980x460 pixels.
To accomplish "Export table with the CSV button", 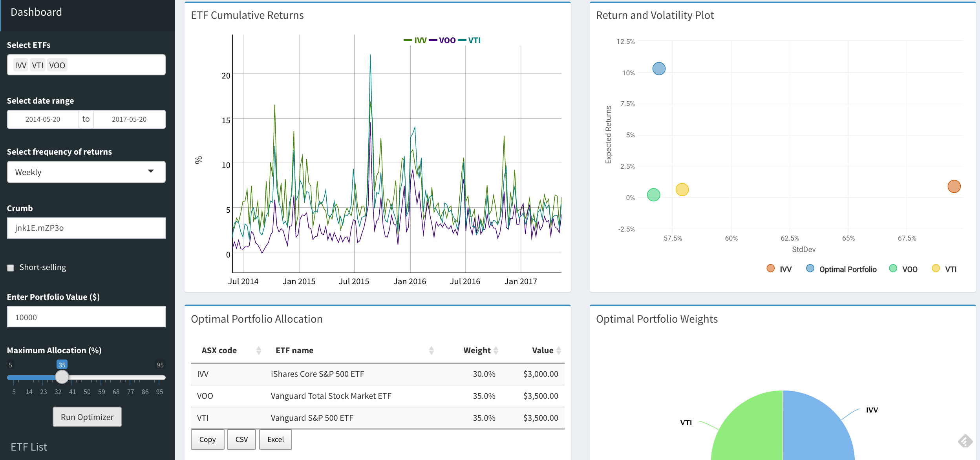I will pos(241,440).
